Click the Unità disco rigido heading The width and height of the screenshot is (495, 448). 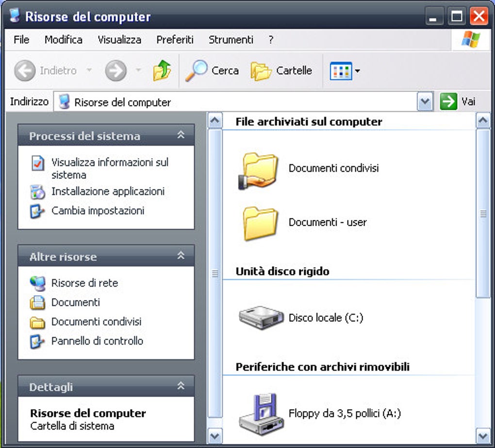coord(282,271)
